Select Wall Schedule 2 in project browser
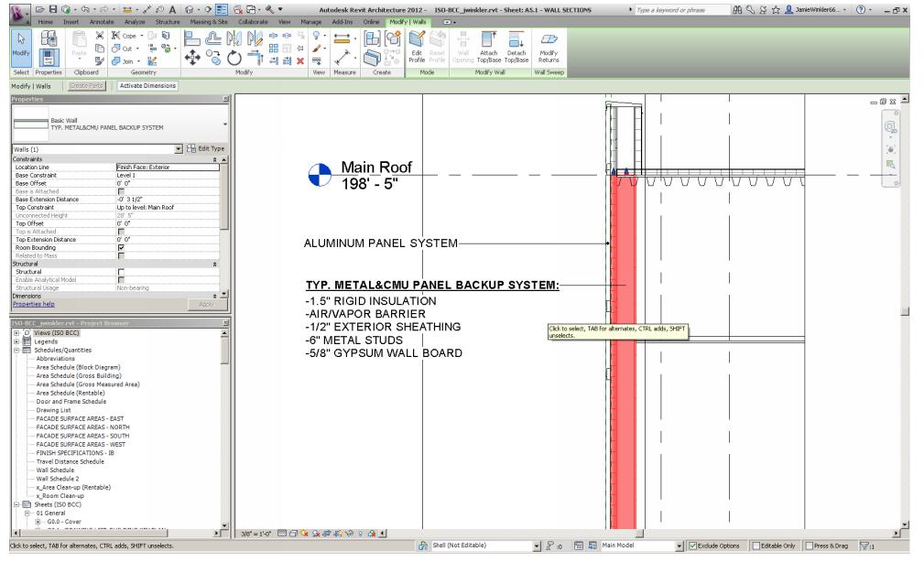Screen dimensions: 924x562 coord(58,479)
